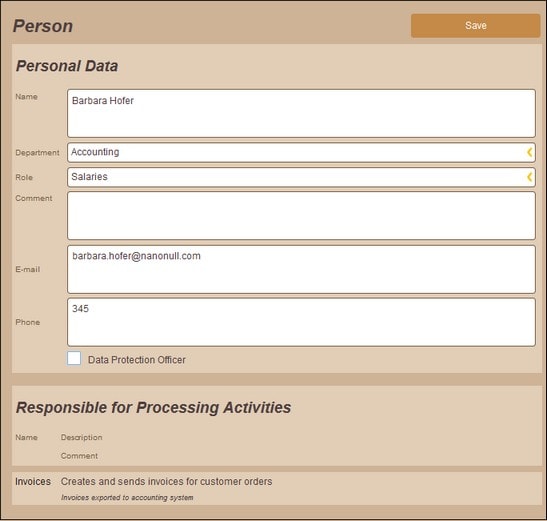
Task: Click the Comment column header in activities
Action: click(x=79, y=456)
